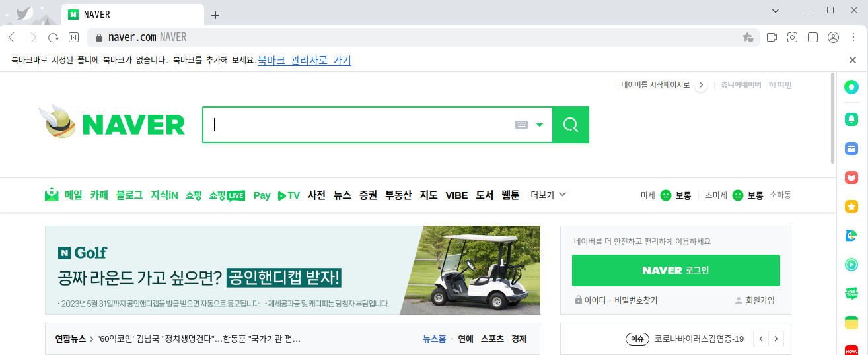Expand search autocomplete dropdown arrow
868x355 pixels.
(540, 125)
